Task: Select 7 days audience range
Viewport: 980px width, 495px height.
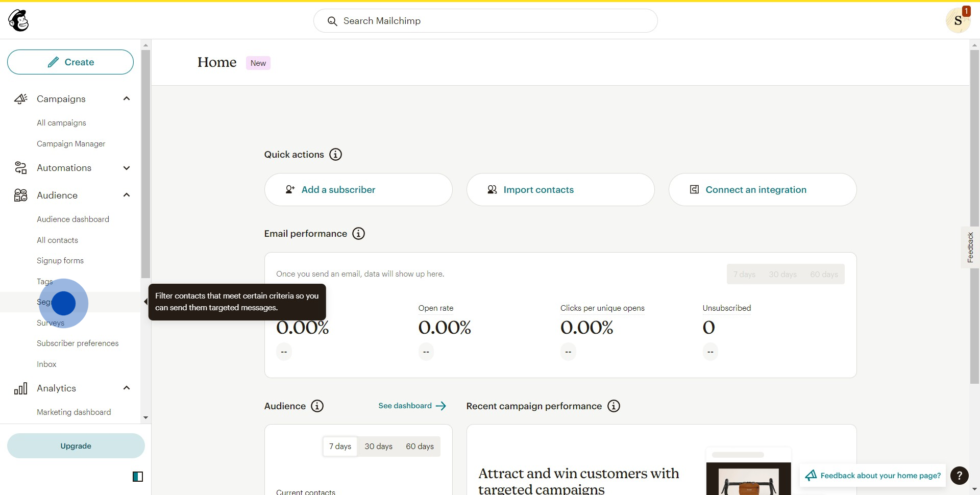Action: pos(340,447)
